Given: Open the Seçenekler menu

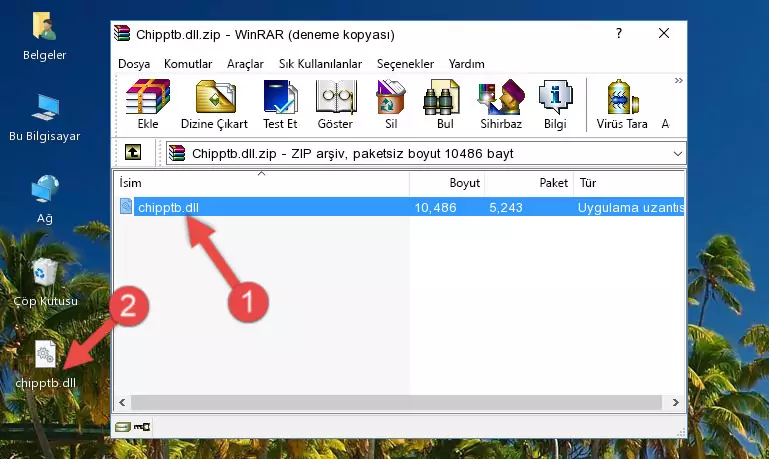Looking at the screenshot, I should point(405,64).
